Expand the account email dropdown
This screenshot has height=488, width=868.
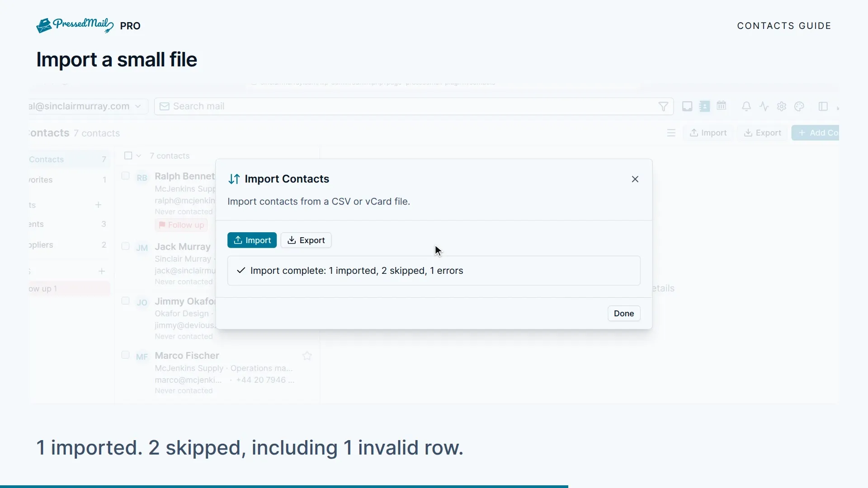[88, 107]
